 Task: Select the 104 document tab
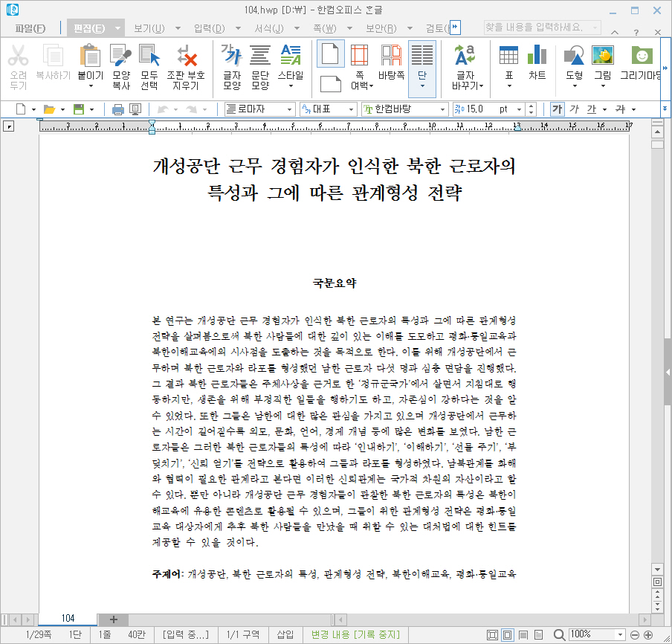pyautogui.click(x=68, y=618)
